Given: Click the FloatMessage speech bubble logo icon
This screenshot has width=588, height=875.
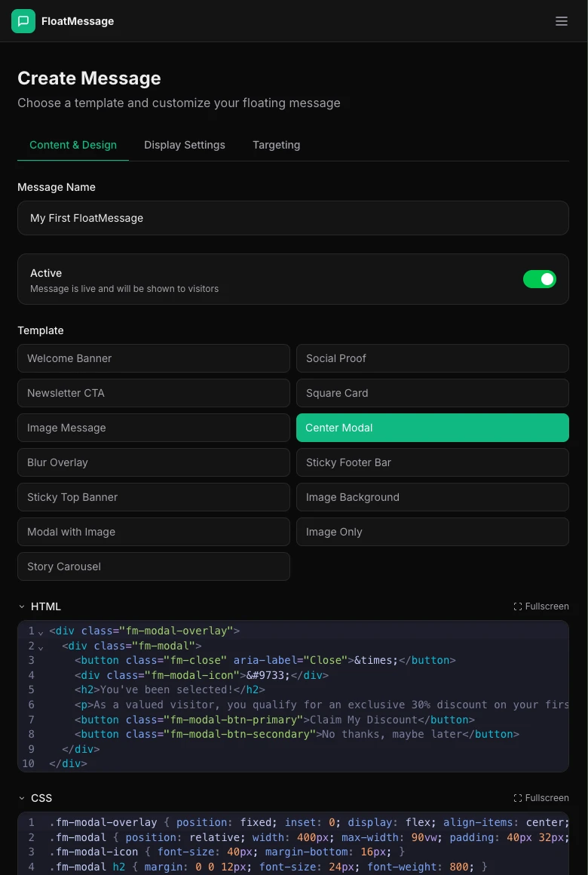Looking at the screenshot, I should 23,21.
